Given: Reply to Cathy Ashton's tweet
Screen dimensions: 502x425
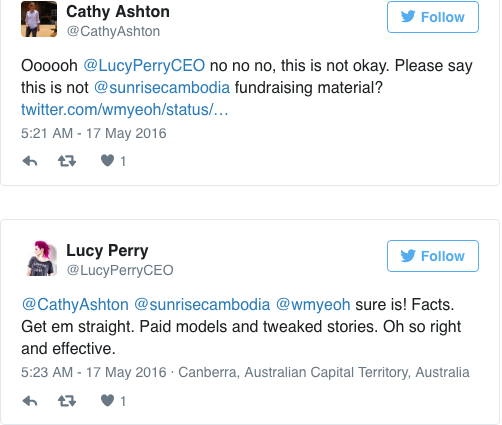Looking at the screenshot, I should coord(30,161).
